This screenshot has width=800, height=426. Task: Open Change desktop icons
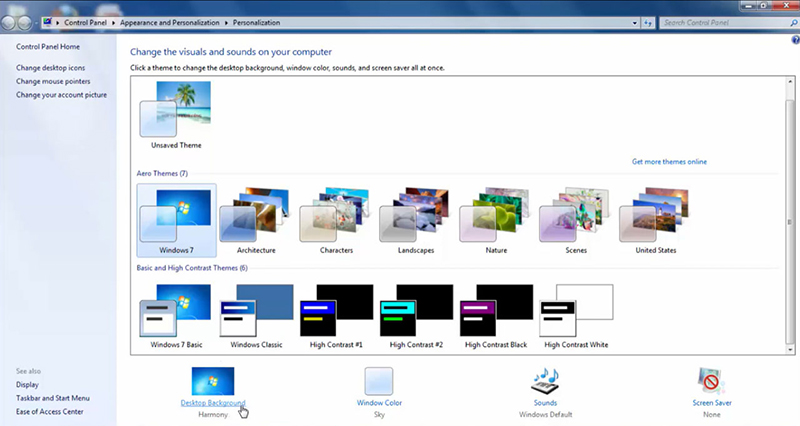point(51,68)
